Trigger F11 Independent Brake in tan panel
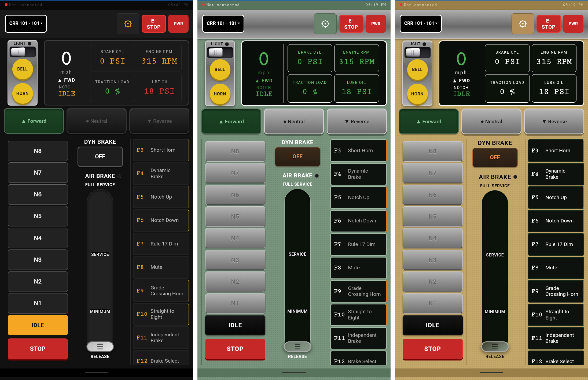 pyautogui.click(x=556, y=338)
